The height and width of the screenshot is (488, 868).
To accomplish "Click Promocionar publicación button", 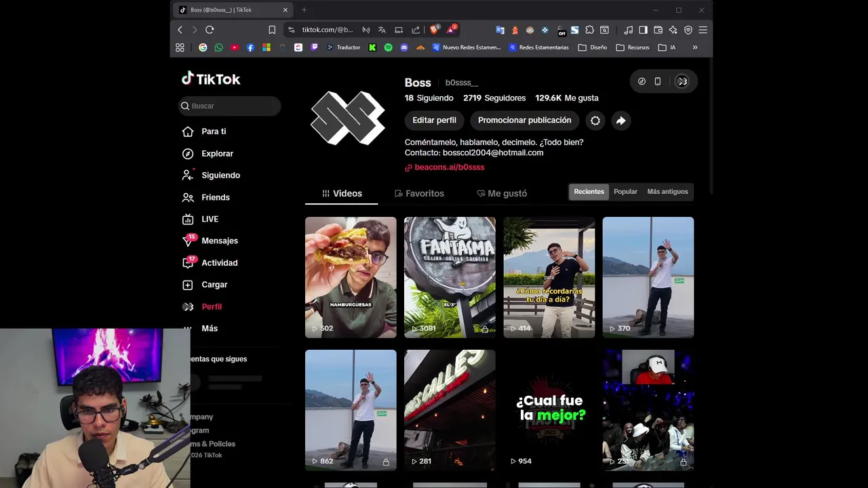I will [x=525, y=121].
